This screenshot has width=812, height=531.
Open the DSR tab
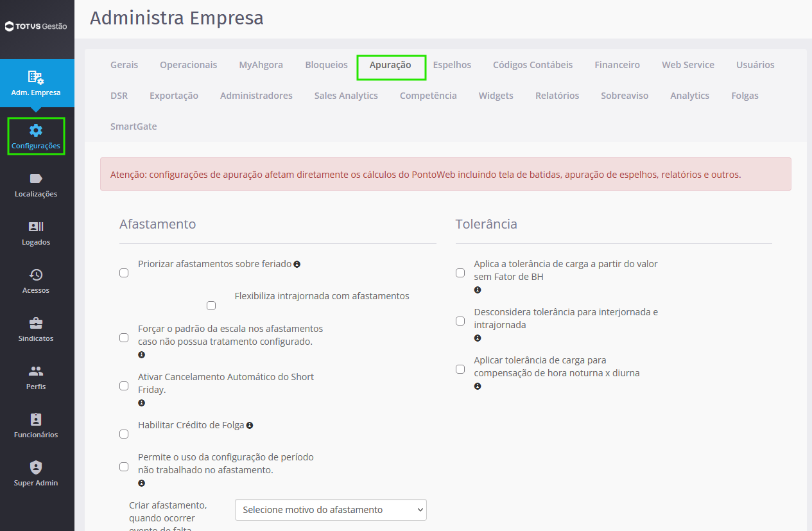(x=119, y=96)
